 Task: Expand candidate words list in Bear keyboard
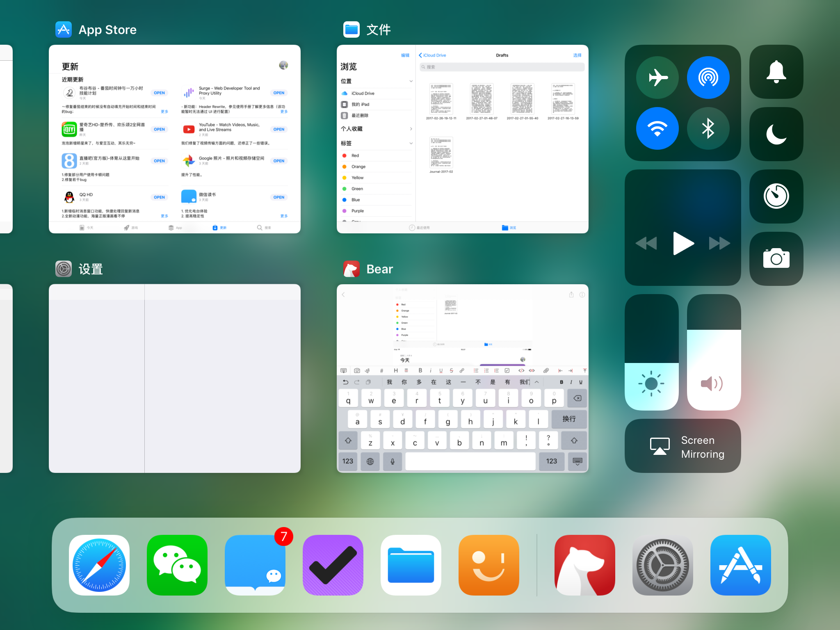536,382
